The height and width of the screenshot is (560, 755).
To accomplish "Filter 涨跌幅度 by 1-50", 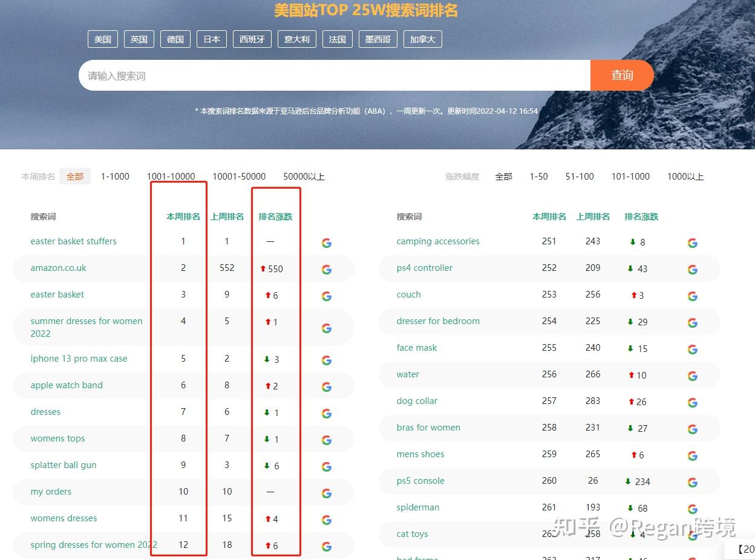I will coord(538,177).
